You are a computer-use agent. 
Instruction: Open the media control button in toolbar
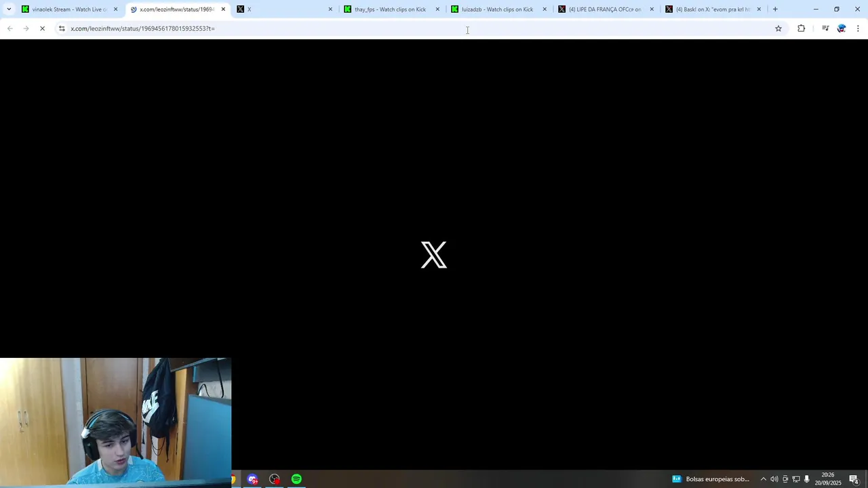[825, 28]
